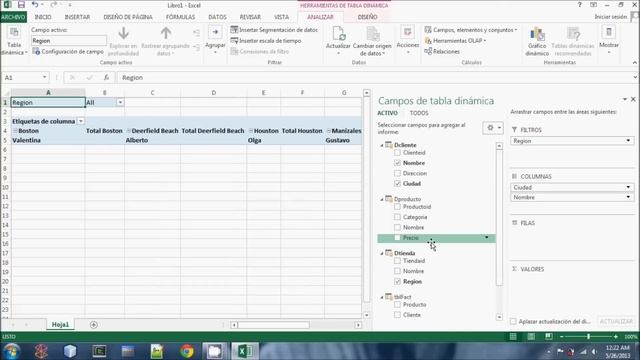Image resolution: width=640 pixels, height=360 pixels.
Task: Click the insert function fx icon
Action: [106, 78]
